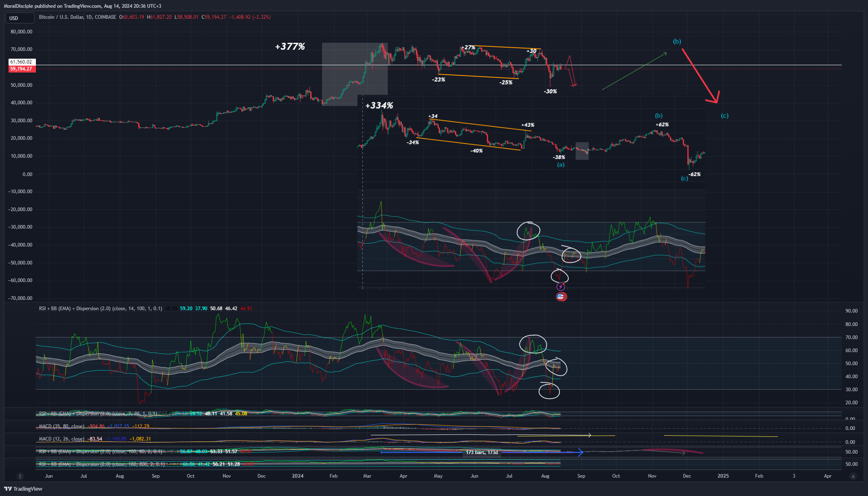Click the 2025 label on the time axis

click(723, 476)
